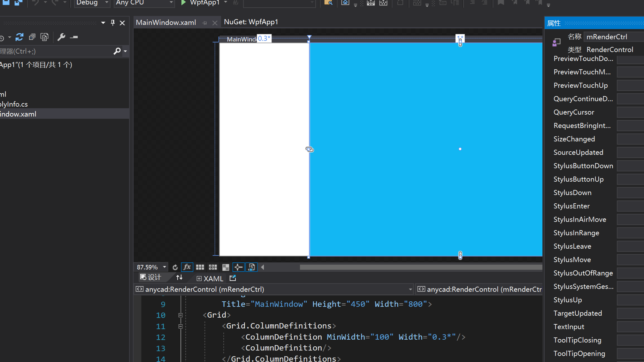Click the Preview Selected Items icon beside the wrench
The width and height of the screenshot is (644, 362).
point(74,37)
